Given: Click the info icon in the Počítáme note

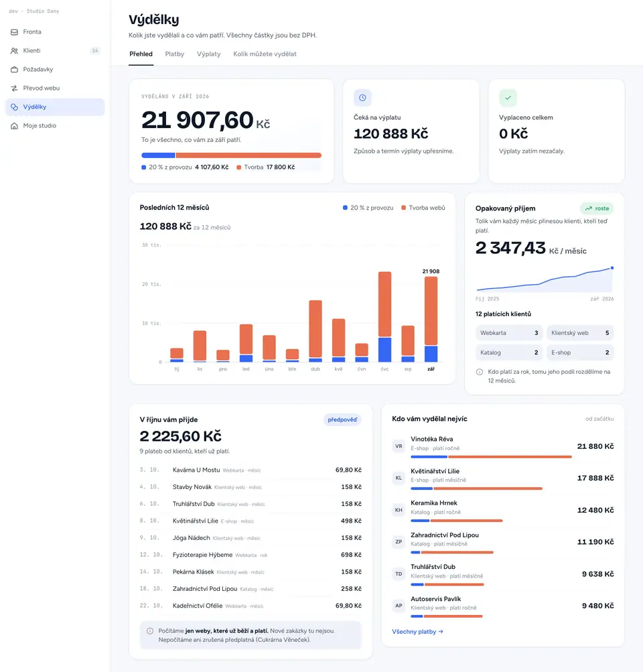Looking at the screenshot, I should point(150,631).
